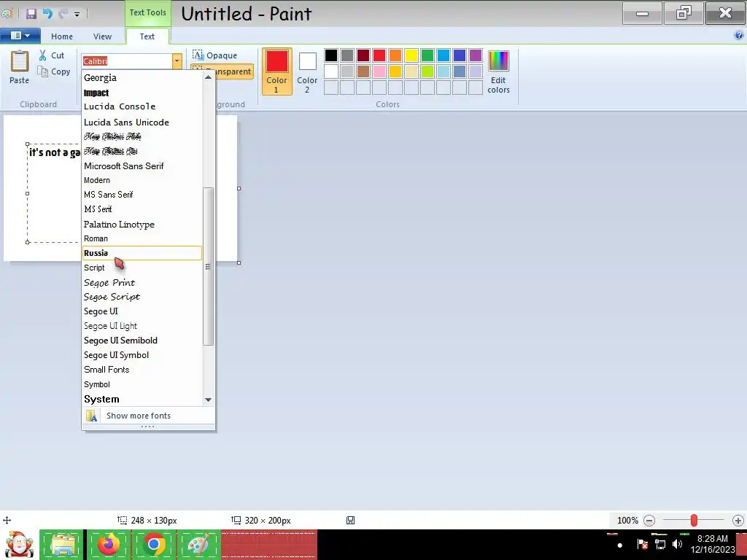Choose the Lucida Console font

click(142, 106)
